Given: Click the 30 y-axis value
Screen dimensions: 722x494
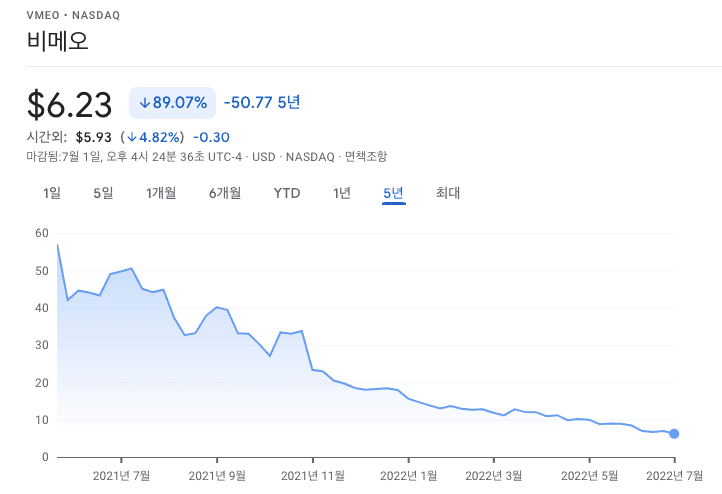Looking at the screenshot, I should (42, 345).
